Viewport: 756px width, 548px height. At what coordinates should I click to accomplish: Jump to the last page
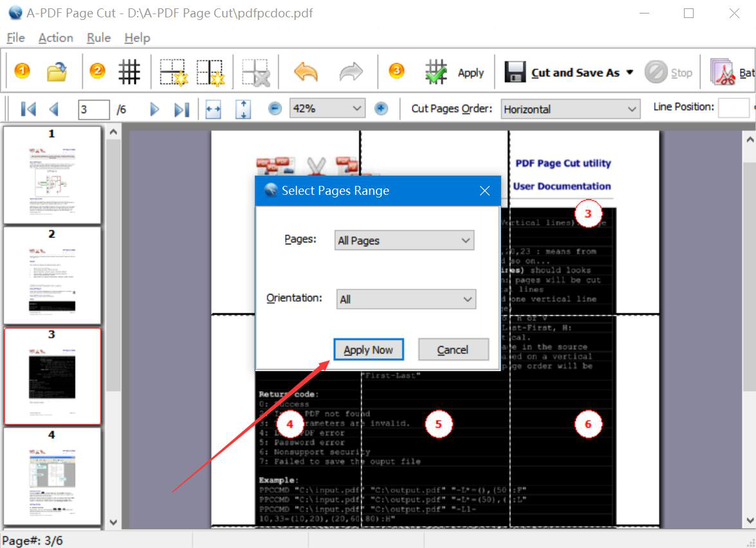(x=181, y=109)
